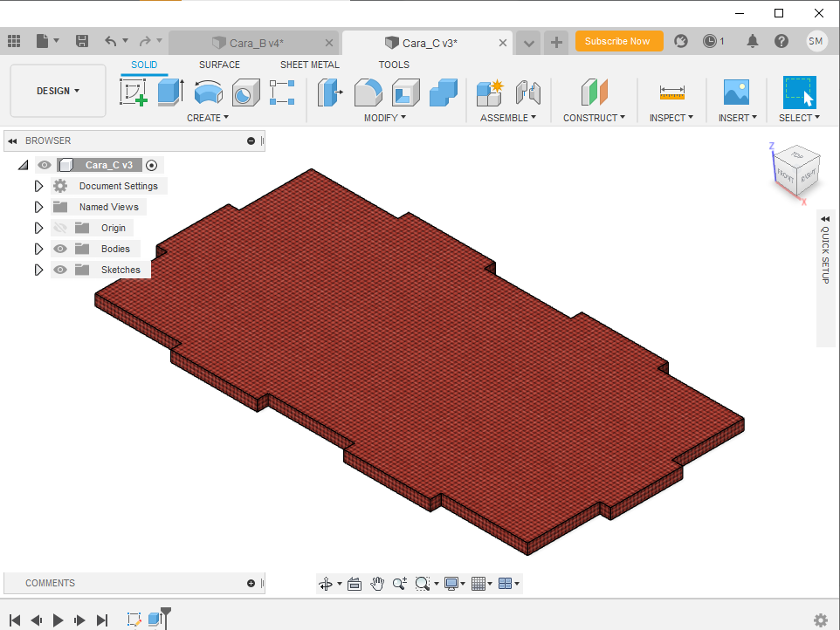
Task: Open the data panel grid icon
Action: (x=14, y=41)
